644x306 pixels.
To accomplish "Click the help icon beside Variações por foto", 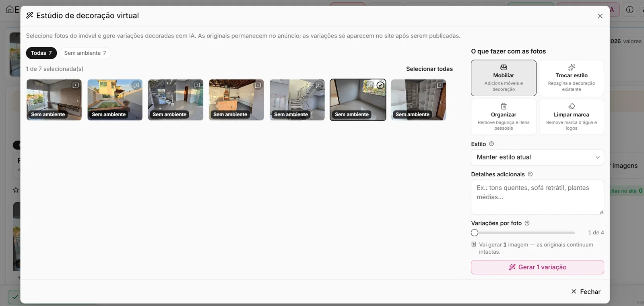I will [x=527, y=223].
